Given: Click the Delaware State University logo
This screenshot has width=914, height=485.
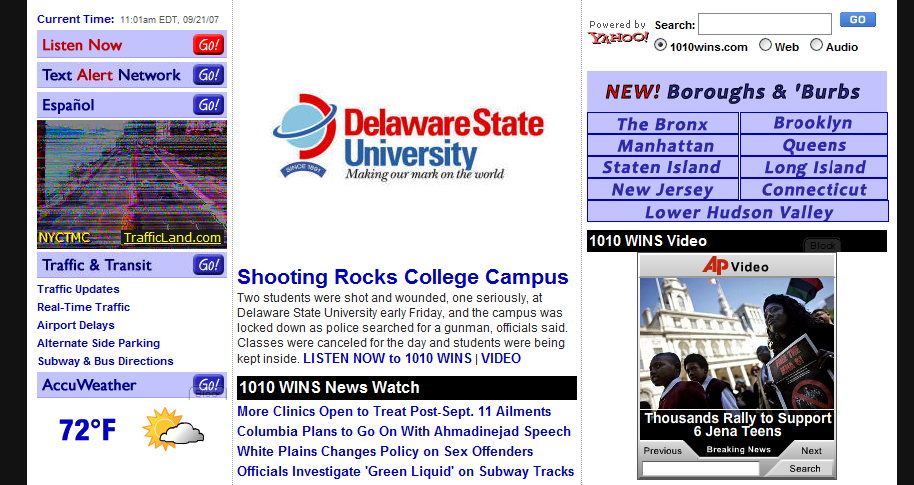Looking at the screenshot, I should tap(408, 137).
